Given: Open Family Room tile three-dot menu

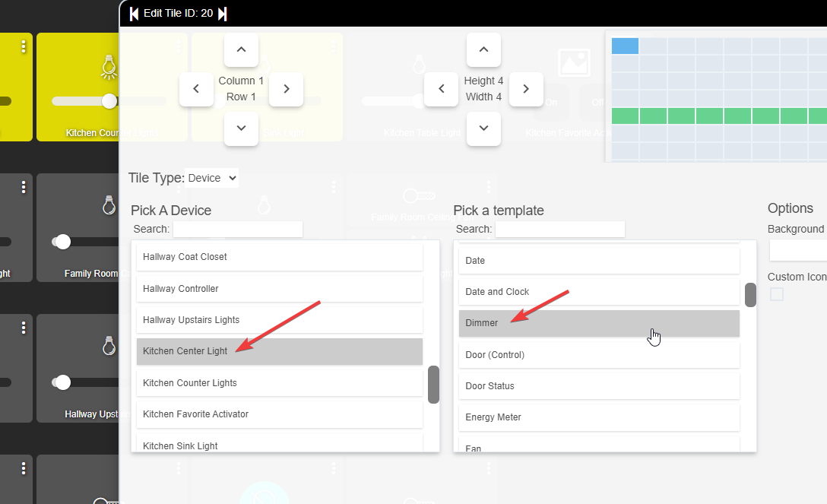Looking at the screenshot, I should [24, 187].
